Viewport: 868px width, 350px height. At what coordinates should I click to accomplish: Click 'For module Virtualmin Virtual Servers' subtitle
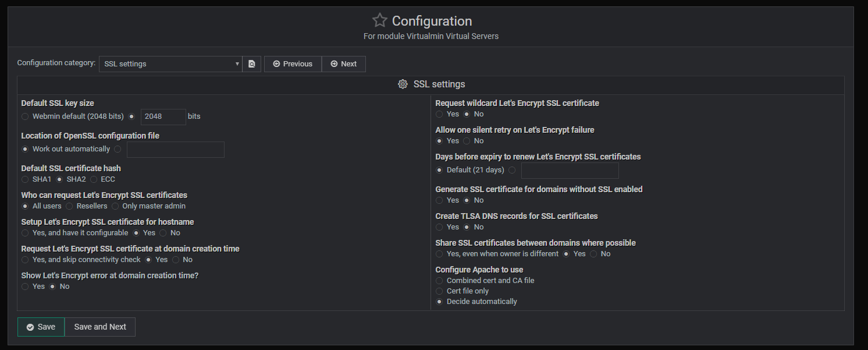pos(431,36)
